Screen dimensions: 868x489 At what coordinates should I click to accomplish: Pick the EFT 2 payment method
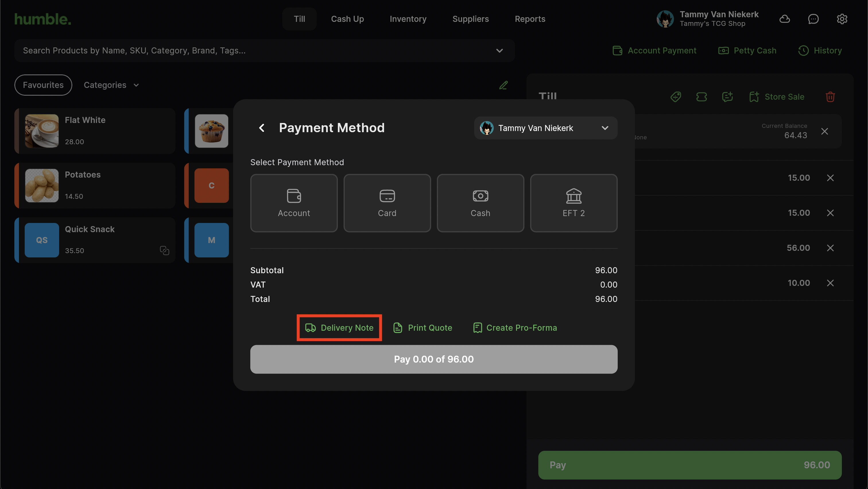pos(573,203)
